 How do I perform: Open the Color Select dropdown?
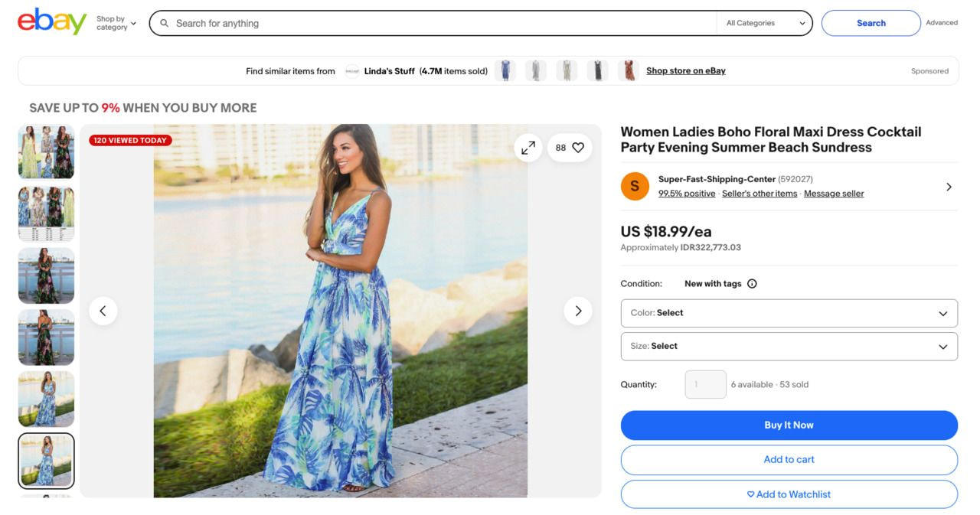(x=789, y=313)
